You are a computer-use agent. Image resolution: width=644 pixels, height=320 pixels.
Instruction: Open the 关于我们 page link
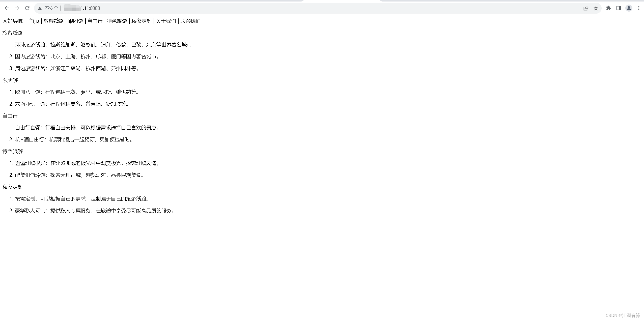click(166, 21)
